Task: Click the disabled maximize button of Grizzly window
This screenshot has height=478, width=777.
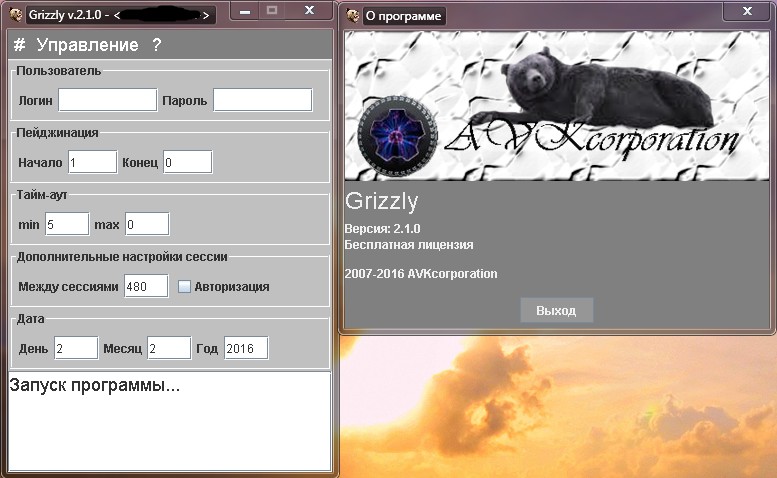Action: tap(272, 11)
